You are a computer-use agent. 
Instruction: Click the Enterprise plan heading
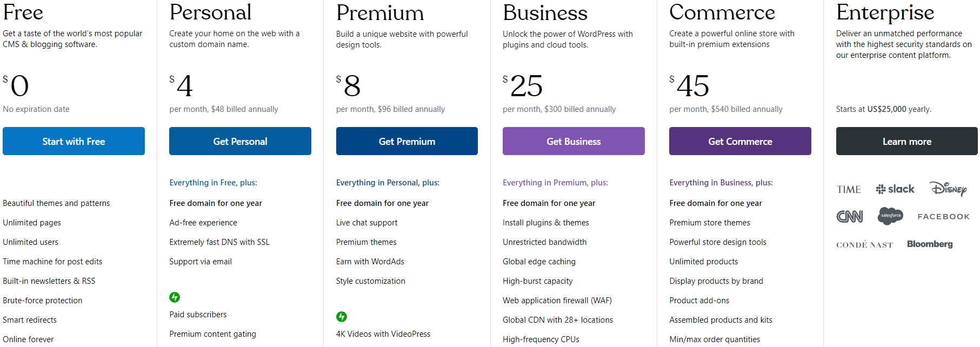885,12
